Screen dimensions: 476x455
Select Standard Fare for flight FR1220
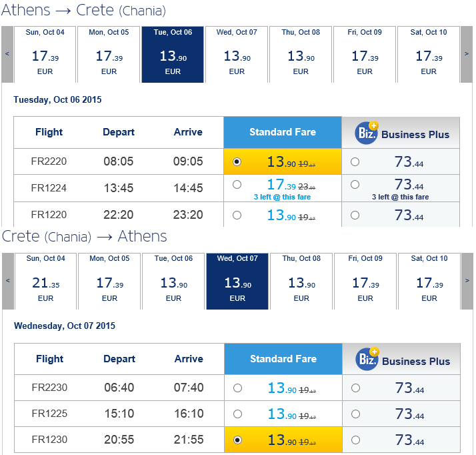pyautogui.click(x=237, y=215)
